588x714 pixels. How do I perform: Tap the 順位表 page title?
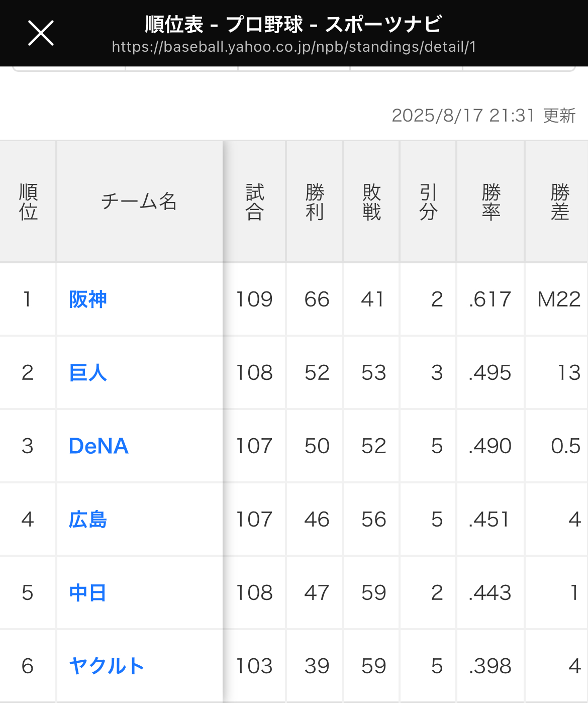(293, 24)
